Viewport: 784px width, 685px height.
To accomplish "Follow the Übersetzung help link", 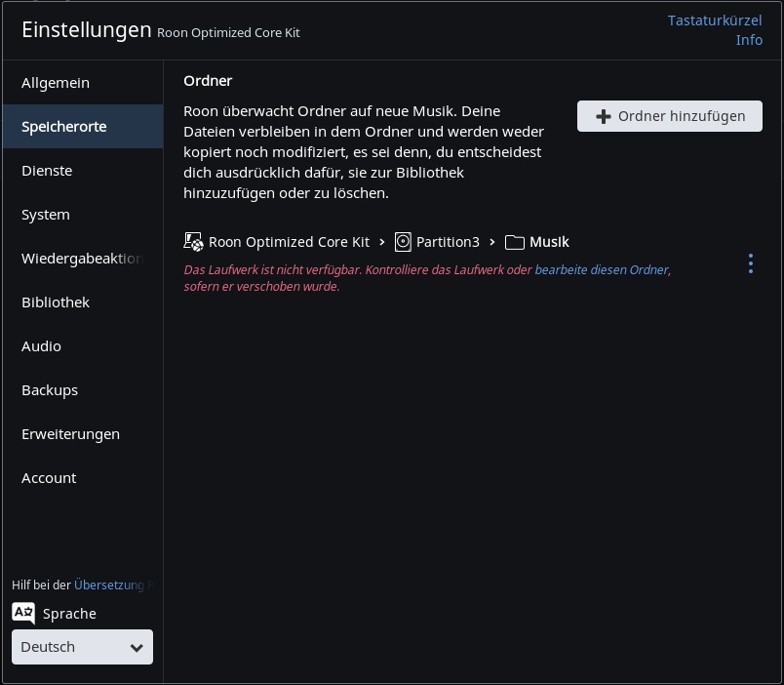I will click(x=108, y=585).
